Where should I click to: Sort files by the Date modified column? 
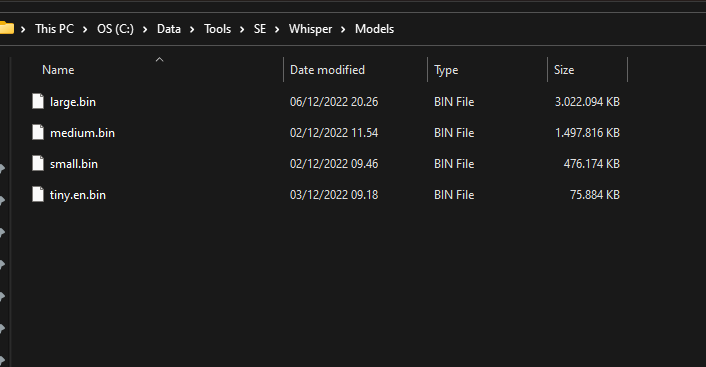pos(327,70)
